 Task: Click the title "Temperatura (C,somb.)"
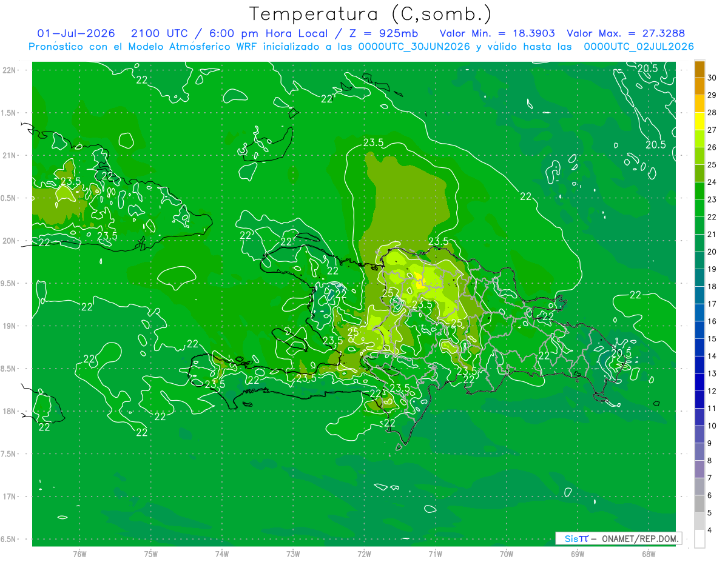coord(371,13)
